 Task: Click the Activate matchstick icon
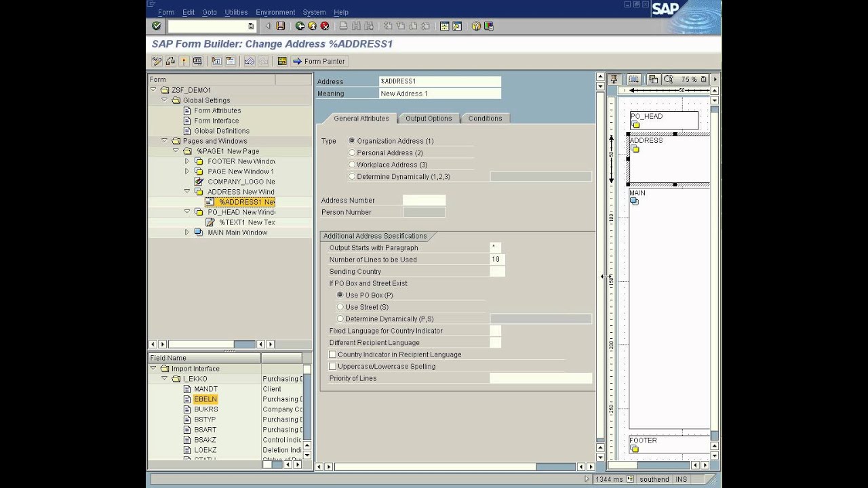(x=184, y=61)
